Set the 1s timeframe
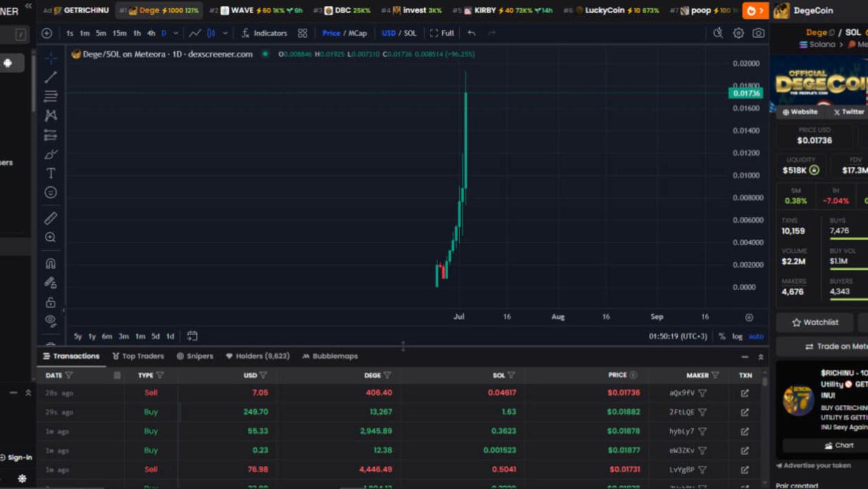The image size is (868, 489). [x=69, y=33]
